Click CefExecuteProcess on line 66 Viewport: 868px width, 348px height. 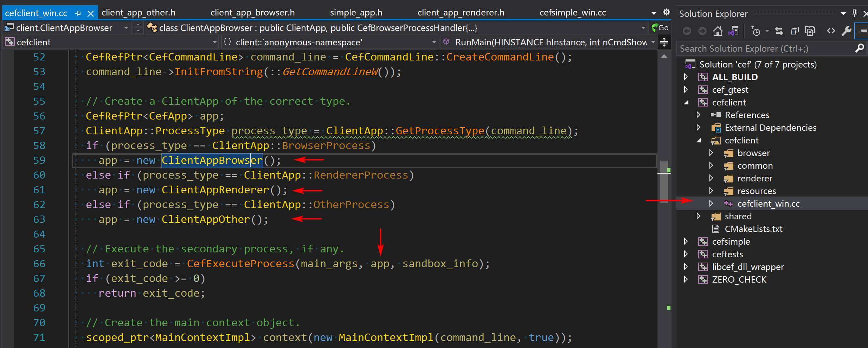pyautogui.click(x=240, y=264)
